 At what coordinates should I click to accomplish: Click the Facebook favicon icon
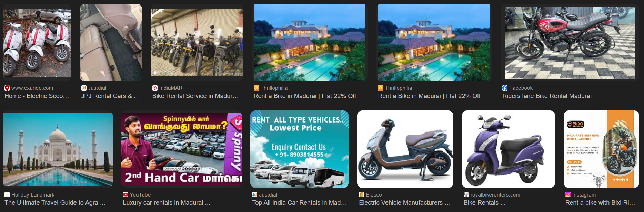click(x=505, y=88)
